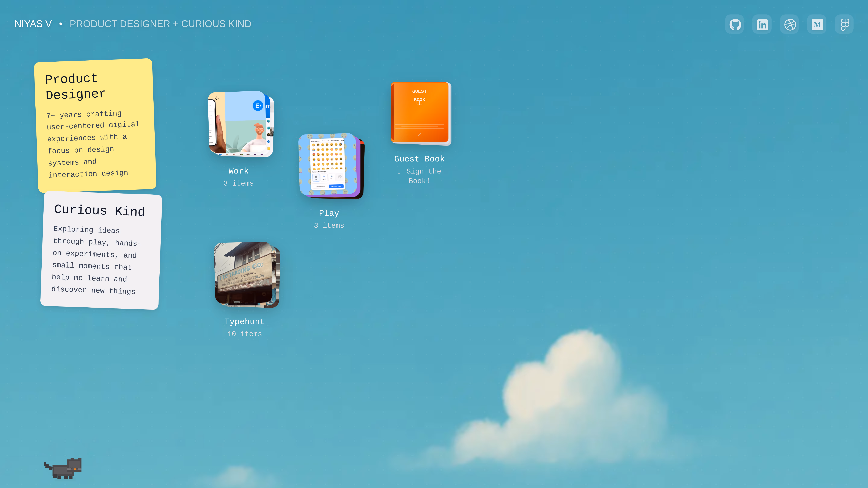868x488 pixels.
Task: Click the Sign the Book! text
Action: click(419, 176)
